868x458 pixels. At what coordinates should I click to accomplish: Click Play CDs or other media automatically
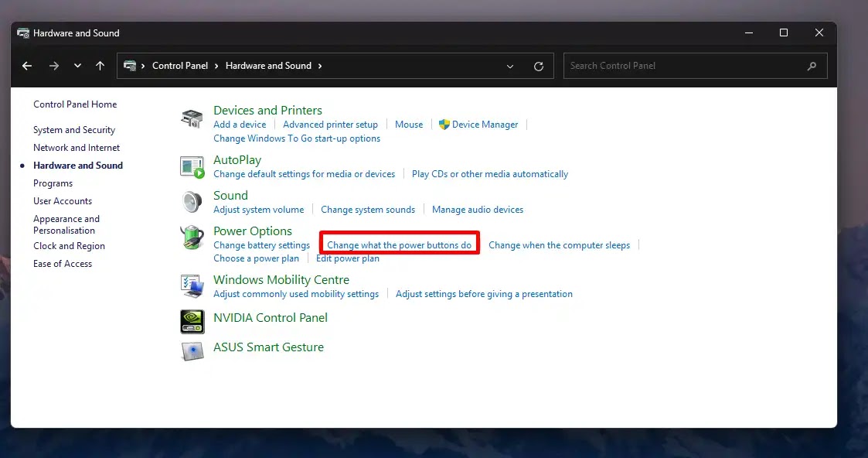pyautogui.click(x=490, y=174)
